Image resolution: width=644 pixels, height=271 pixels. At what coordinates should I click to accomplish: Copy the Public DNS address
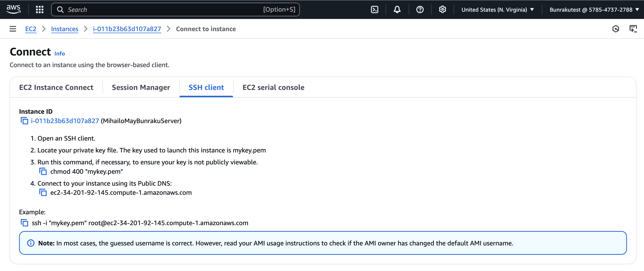pyautogui.click(x=43, y=192)
